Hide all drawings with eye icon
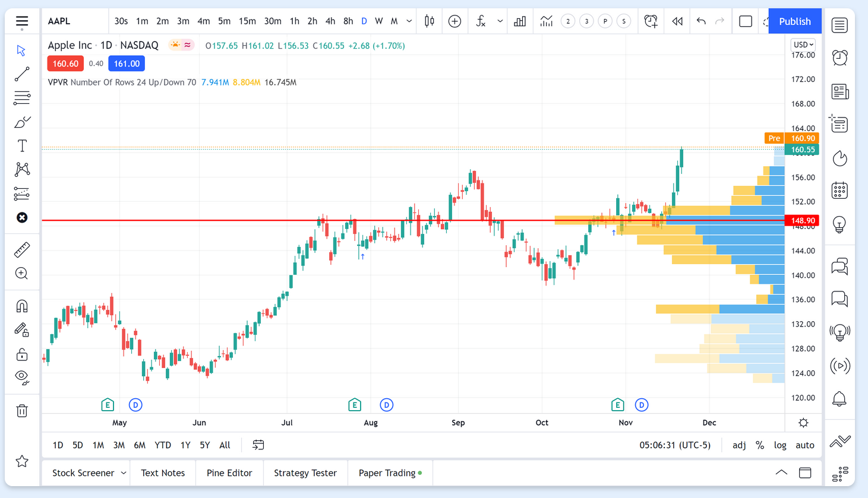Viewport: 868px width, 498px height. coord(22,378)
